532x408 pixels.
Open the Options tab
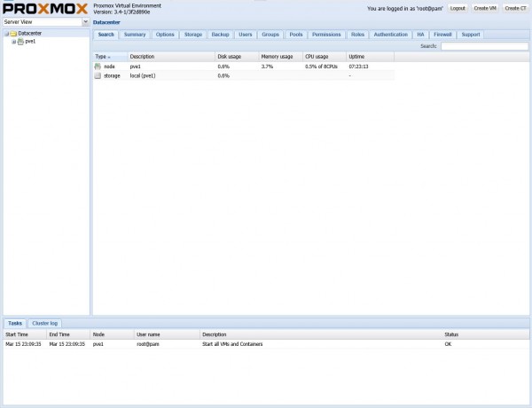165,35
